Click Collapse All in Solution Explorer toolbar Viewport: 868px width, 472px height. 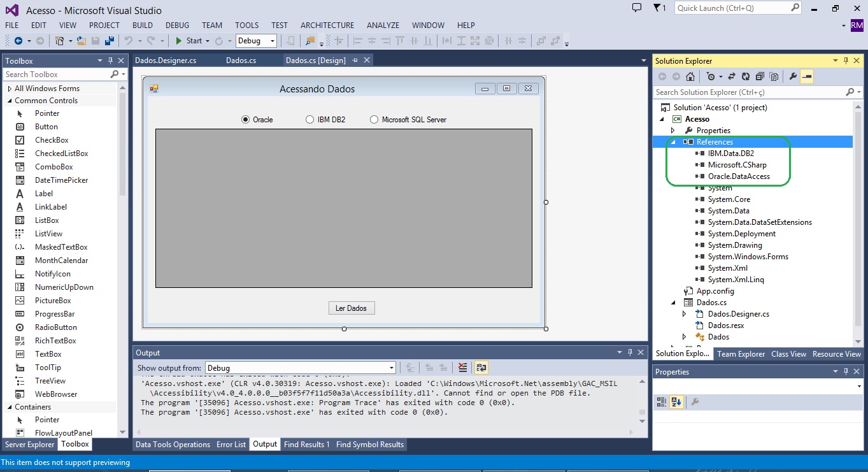click(x=760, y=76)
